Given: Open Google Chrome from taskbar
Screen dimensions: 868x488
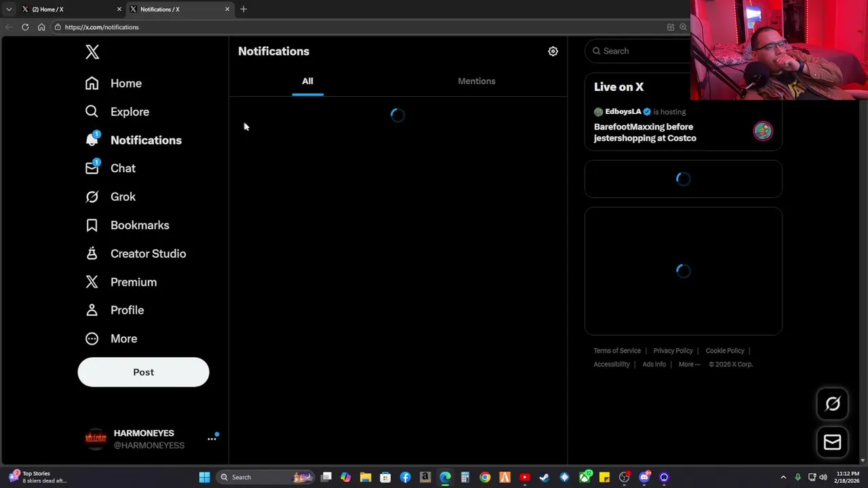Looking at the screenshot, I should click(485, 477).
